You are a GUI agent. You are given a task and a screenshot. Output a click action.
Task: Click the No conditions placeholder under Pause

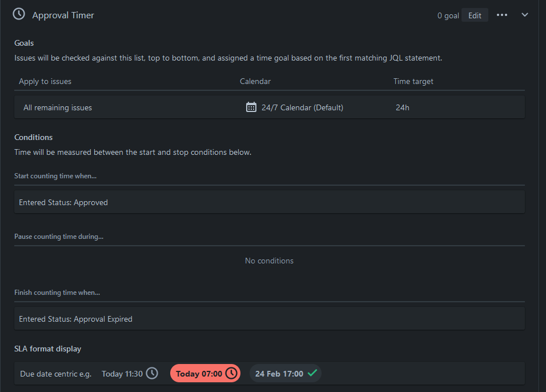(x=269, y=261)
